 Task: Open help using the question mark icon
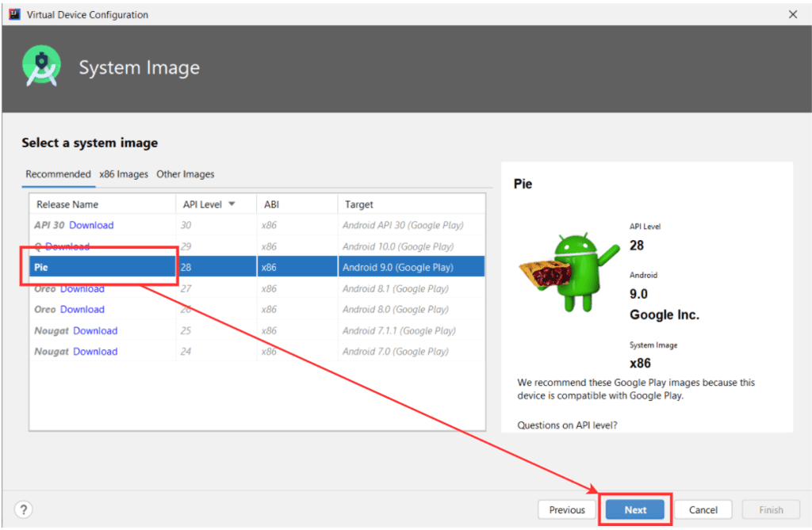point(23,509)
